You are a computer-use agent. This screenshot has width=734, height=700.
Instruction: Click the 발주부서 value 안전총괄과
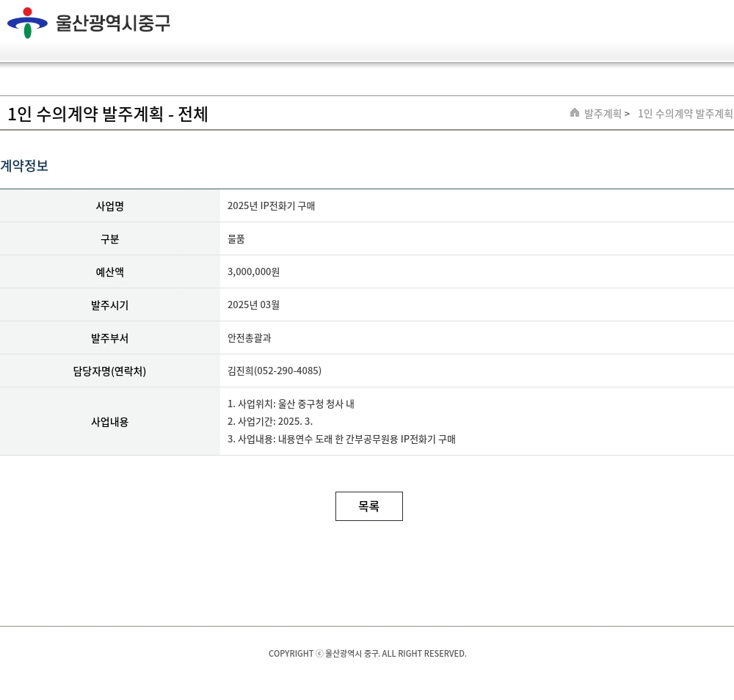click(x=249, y=338)
